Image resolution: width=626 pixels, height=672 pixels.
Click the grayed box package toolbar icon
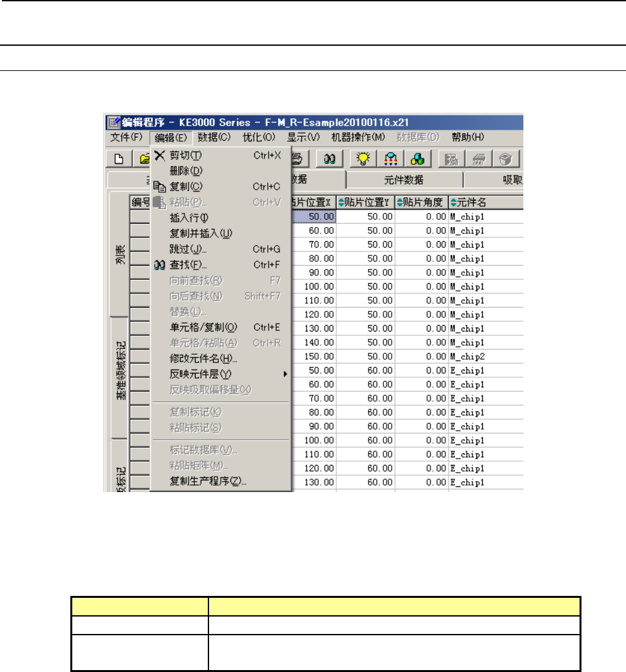point(505,159)
